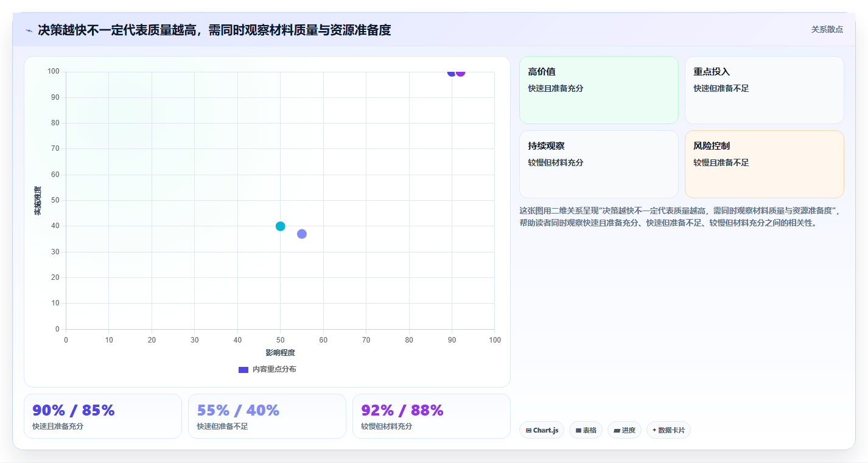Select the 进度 tag chip
868x463 pixels.
(625, 430)
